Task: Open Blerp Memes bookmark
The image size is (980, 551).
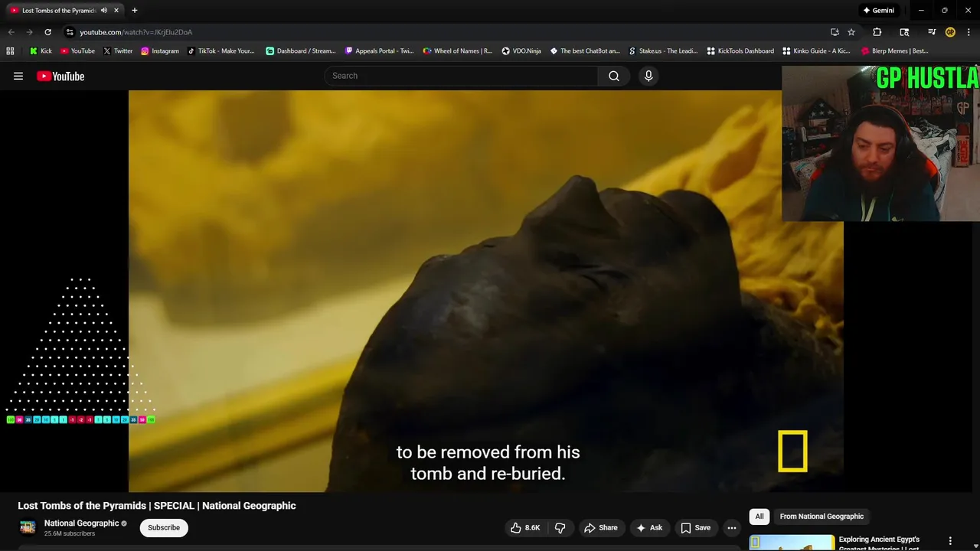Action: 894,51
